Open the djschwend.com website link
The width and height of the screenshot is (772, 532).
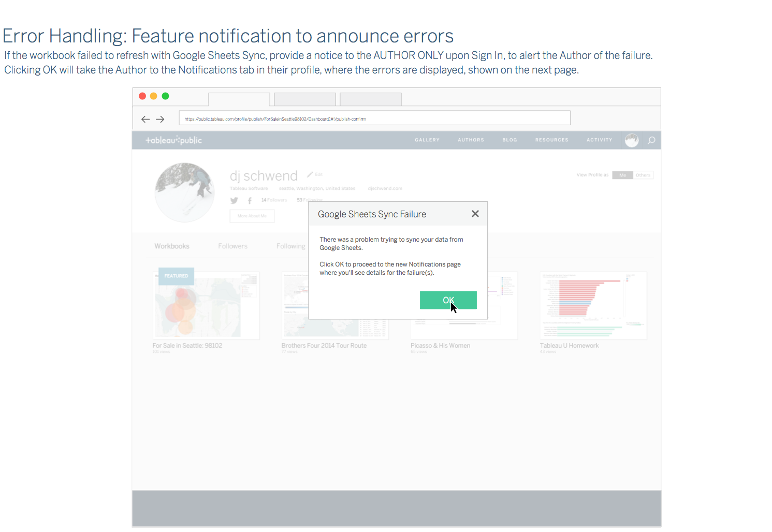coord(385,188)
